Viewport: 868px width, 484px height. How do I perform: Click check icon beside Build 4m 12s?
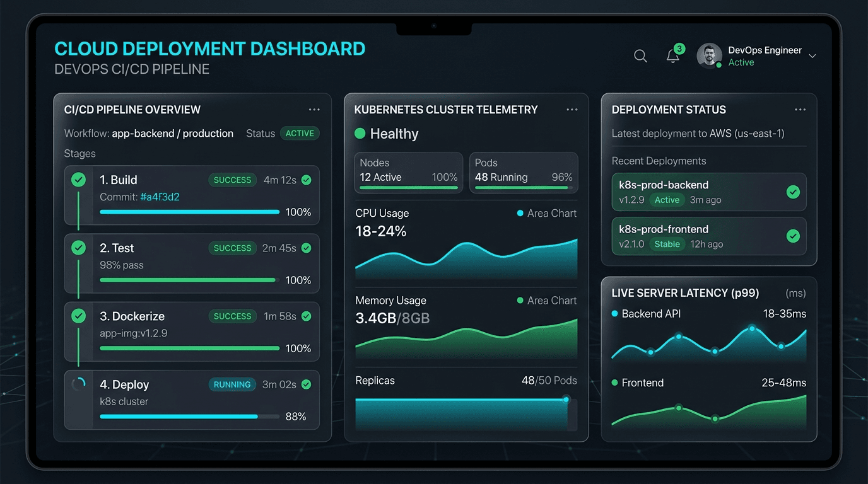pyautogui.click(x=307, y=180)
